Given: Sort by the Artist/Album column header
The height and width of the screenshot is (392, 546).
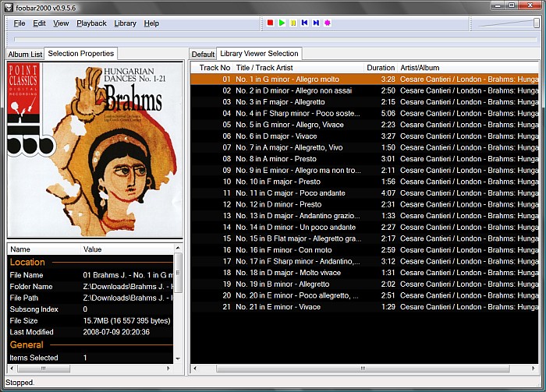Looking at the screenshot, I should coord(468,68).
